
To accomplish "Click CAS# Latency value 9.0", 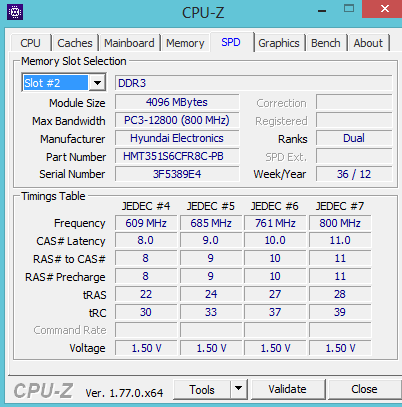I will click(211, 240).
